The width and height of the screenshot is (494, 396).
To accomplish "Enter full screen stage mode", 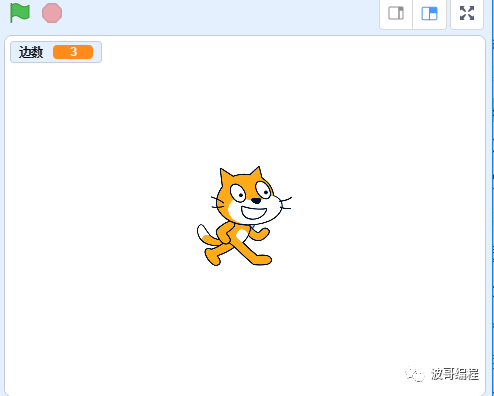I will click(x=467, y=14).
